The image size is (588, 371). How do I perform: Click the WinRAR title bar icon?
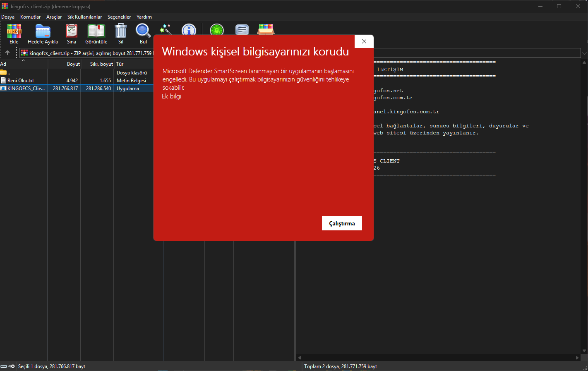pyautogui.click(x=5, y=6)
